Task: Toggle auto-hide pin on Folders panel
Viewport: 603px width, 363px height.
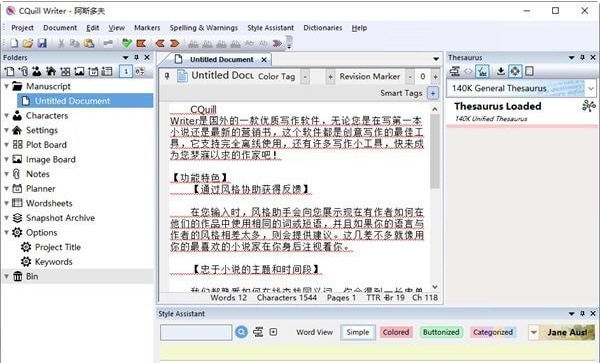Action: [136, 57]
